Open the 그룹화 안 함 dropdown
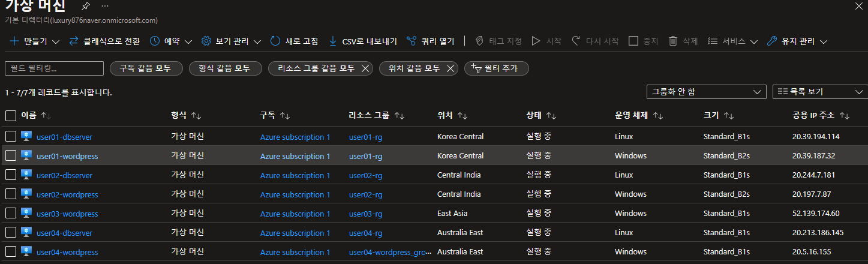The width and height of the screenshot is (868, 264). click(x=706, y=92)
